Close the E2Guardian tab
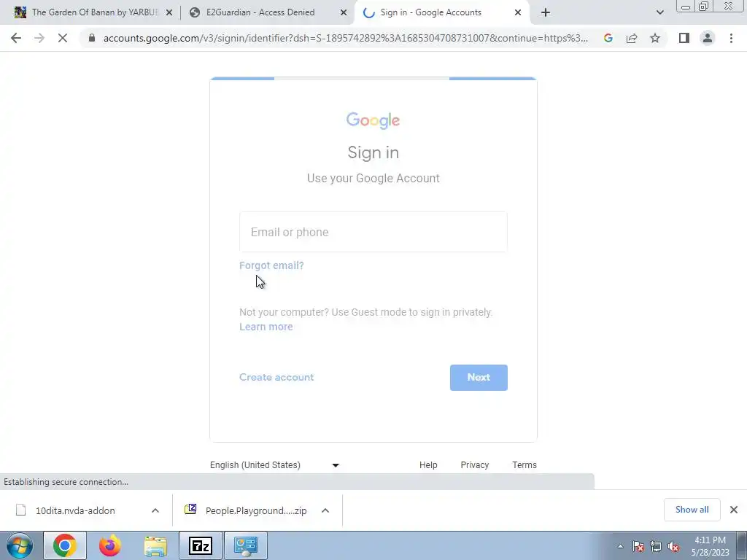 click(344, 12)
